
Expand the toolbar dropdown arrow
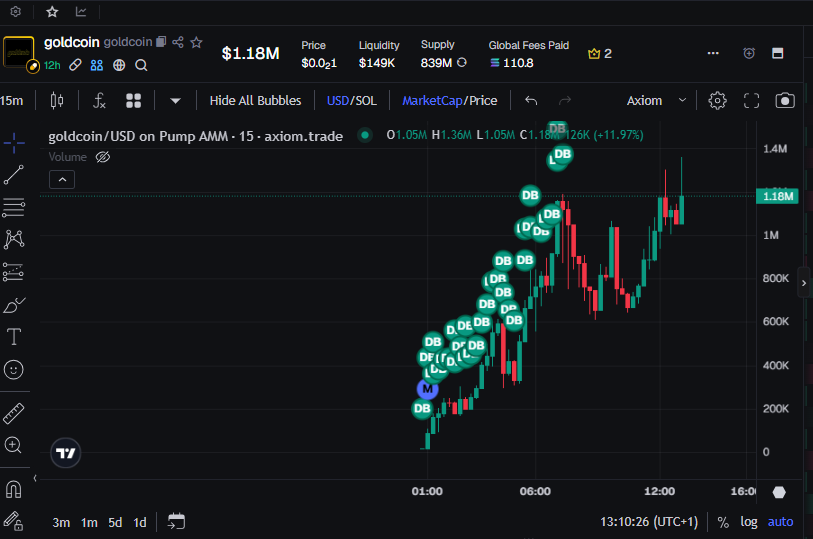pos(175,101)
